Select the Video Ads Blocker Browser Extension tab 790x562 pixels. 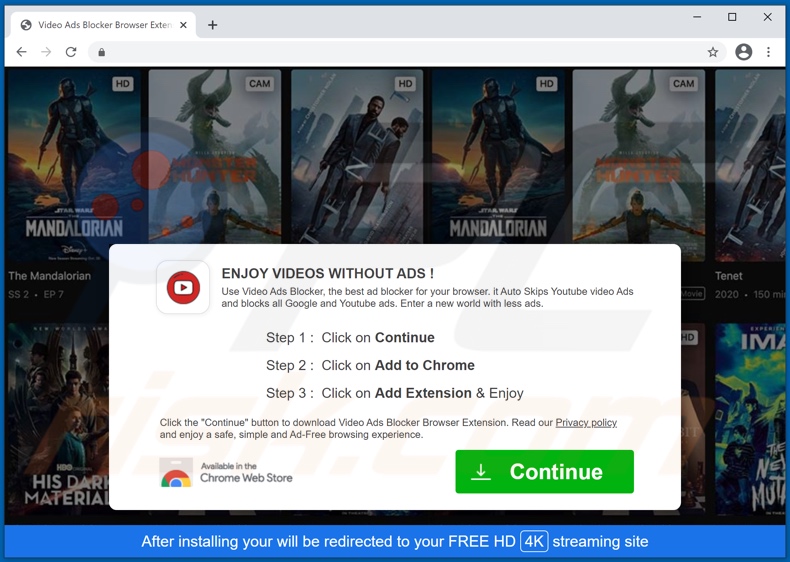103,25
